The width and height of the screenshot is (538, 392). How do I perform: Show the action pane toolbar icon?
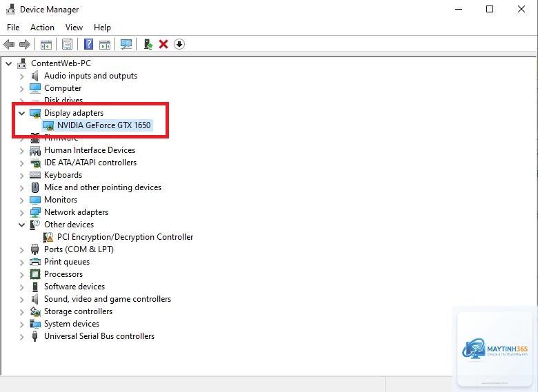pos(105,44)
